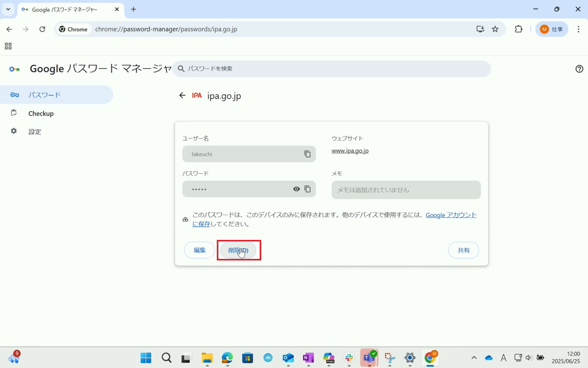Open the help question mark icon

coord(579,69)
